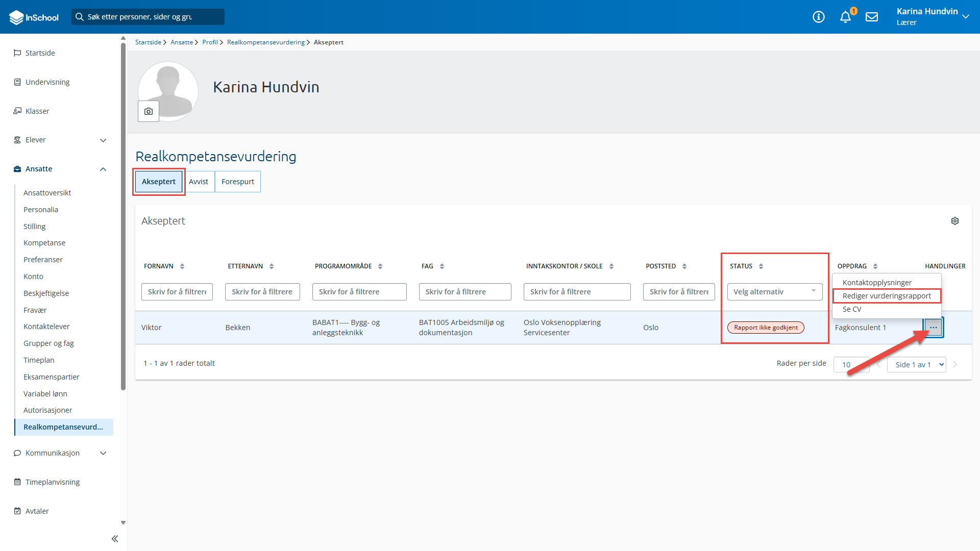Open the information icon in header
Viewport: 980px width, 551px height.
tap(819, 17)
